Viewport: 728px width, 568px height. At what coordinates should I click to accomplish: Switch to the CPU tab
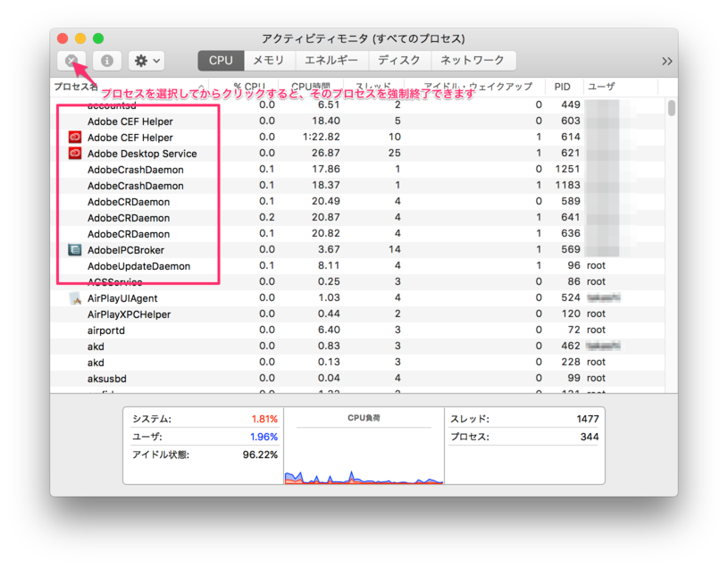(x=221, y=61)
